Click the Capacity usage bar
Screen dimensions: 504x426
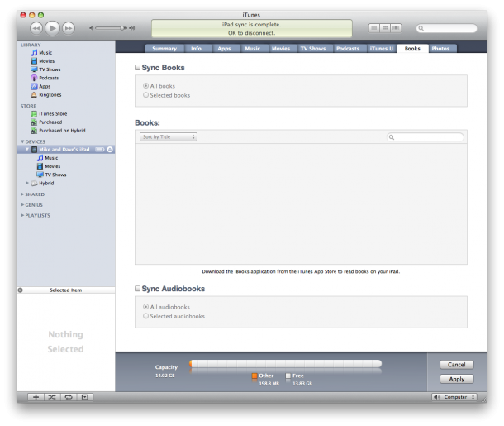[285, 364]
